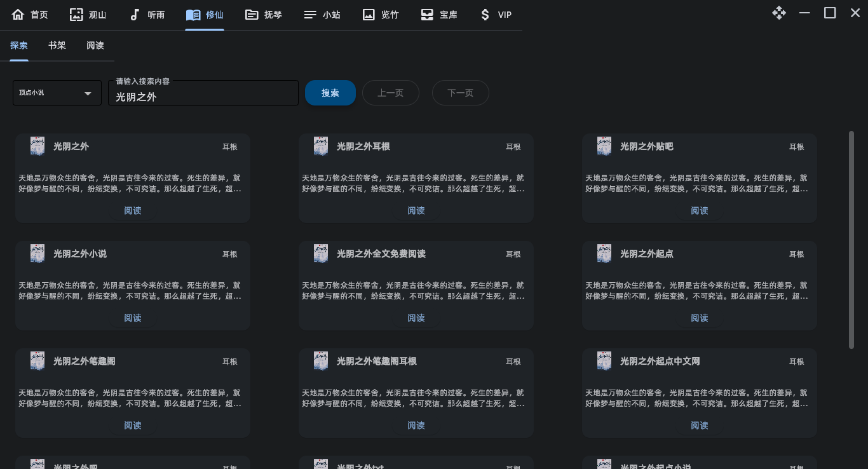Switch to the 听雨 tab

point(156,15)
